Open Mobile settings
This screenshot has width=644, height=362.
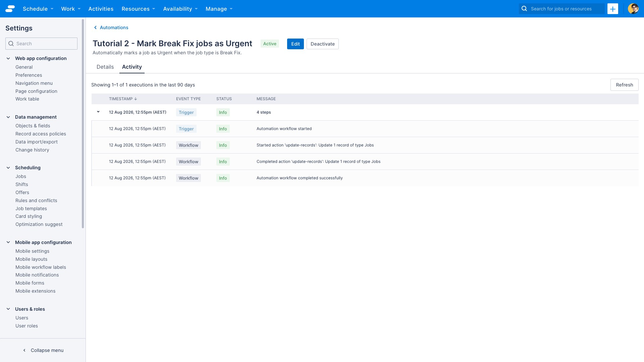click(32, 251)
